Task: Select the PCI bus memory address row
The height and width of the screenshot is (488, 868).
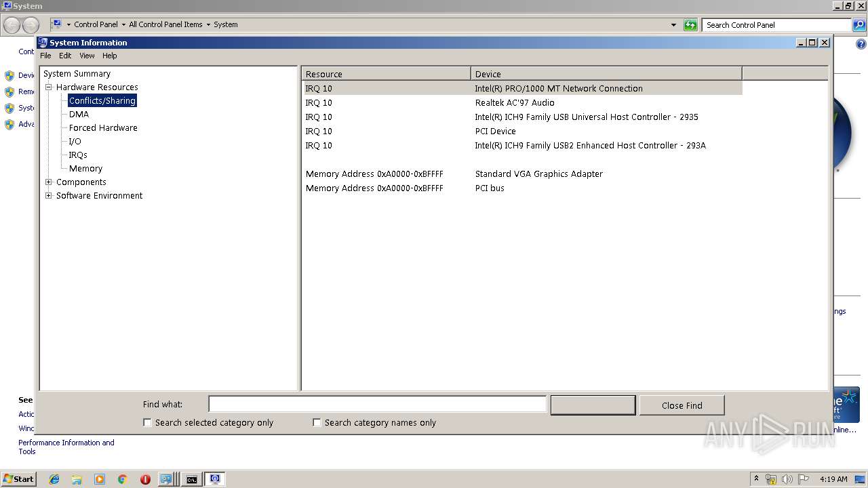Action: coord(522,188)
